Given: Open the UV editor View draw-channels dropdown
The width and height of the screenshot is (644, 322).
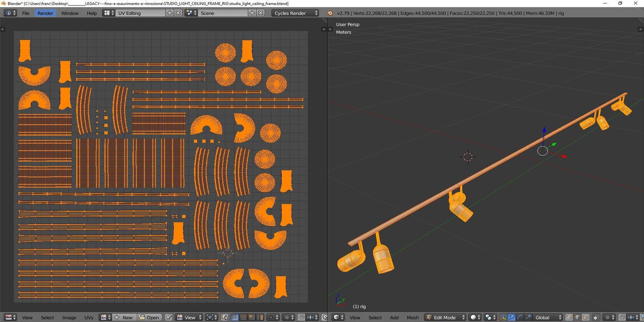Looking at the screenshot, I should [x=189, y=317].
